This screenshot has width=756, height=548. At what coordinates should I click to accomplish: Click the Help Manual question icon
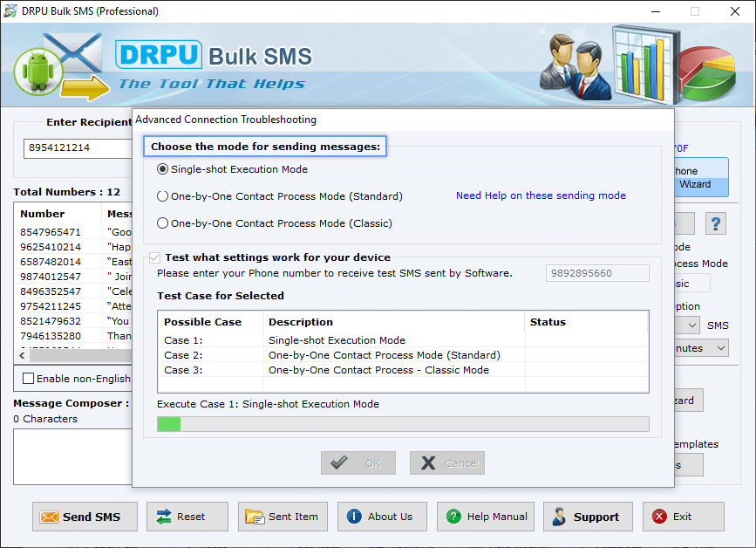pos(453,517)
